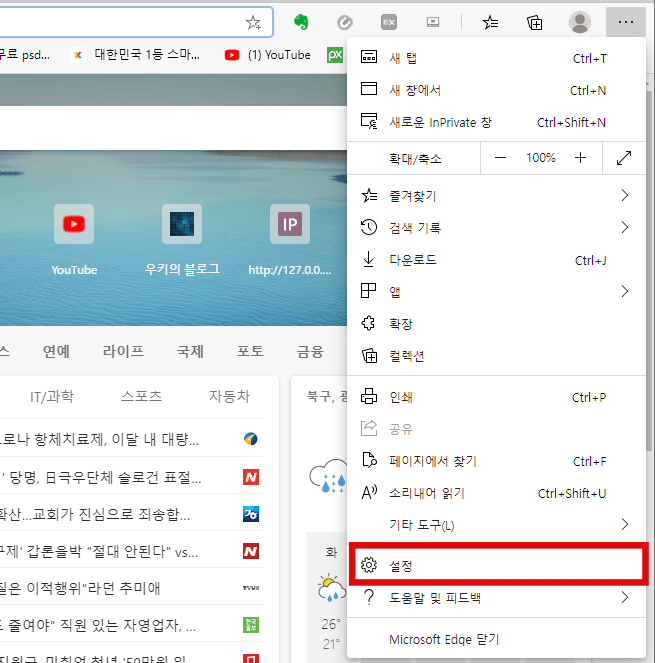Image resolution: width=655 pixels, height=663 pixels.
Task: Switch to the 금융 news tab
Action: point(310,351)
